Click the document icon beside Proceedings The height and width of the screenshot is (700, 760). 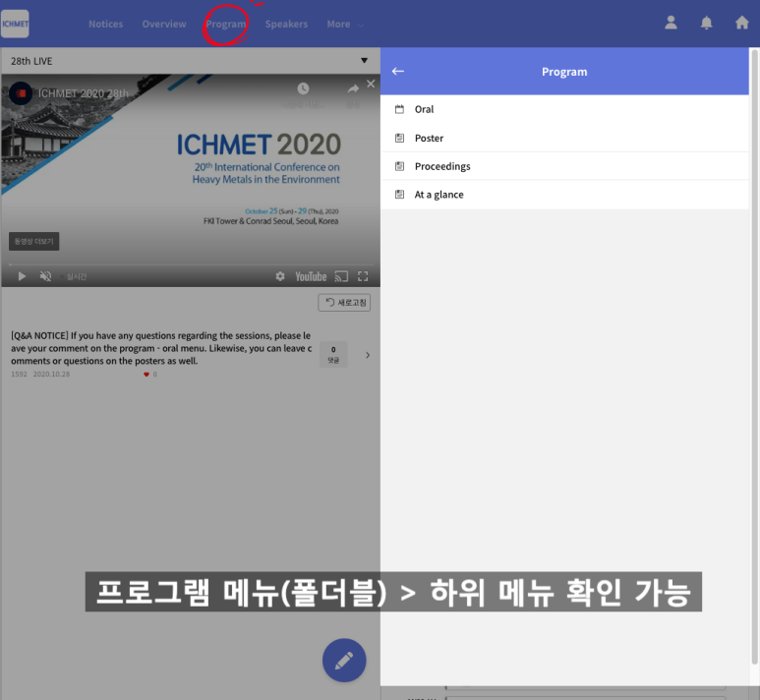click(x=399, y=166)
